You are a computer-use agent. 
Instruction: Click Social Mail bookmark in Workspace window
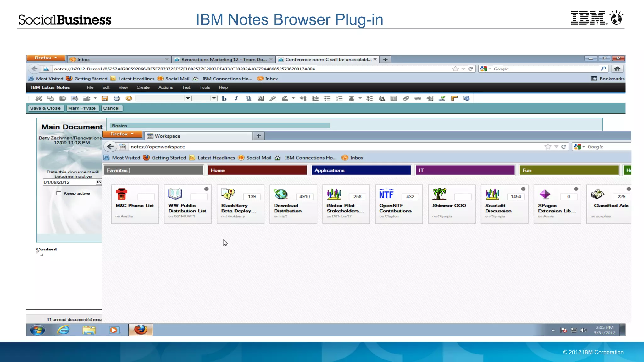(x=255, y=158)
